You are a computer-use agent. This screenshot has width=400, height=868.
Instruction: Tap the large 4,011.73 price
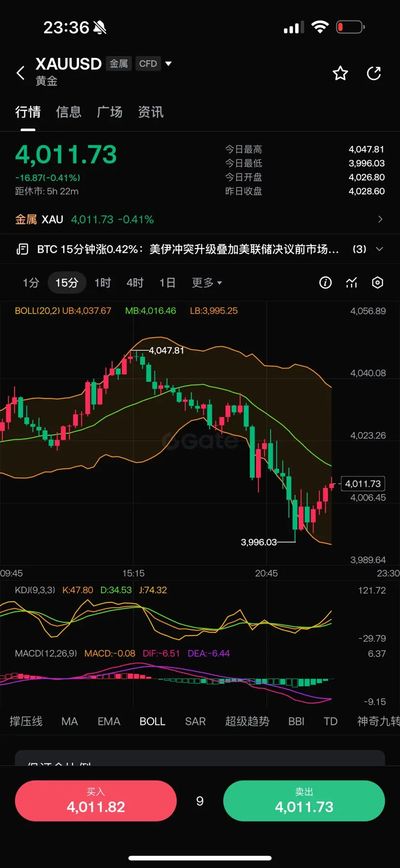click(x=66, y=155)
